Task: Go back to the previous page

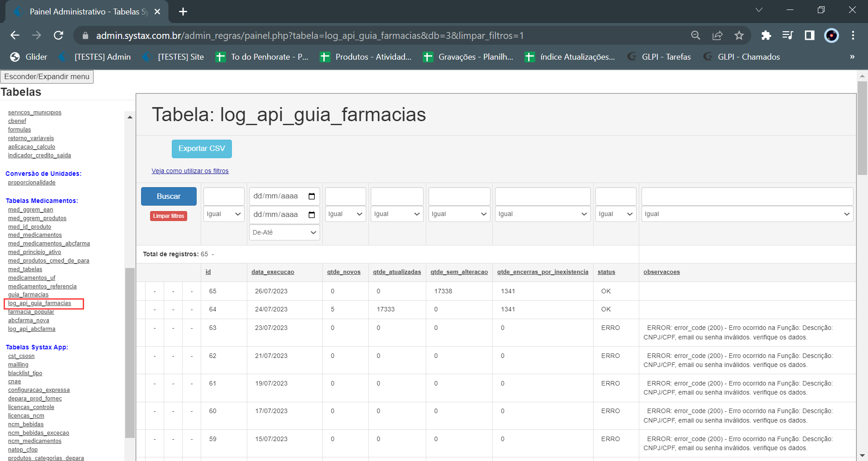Action: click(x=15, y=35)
